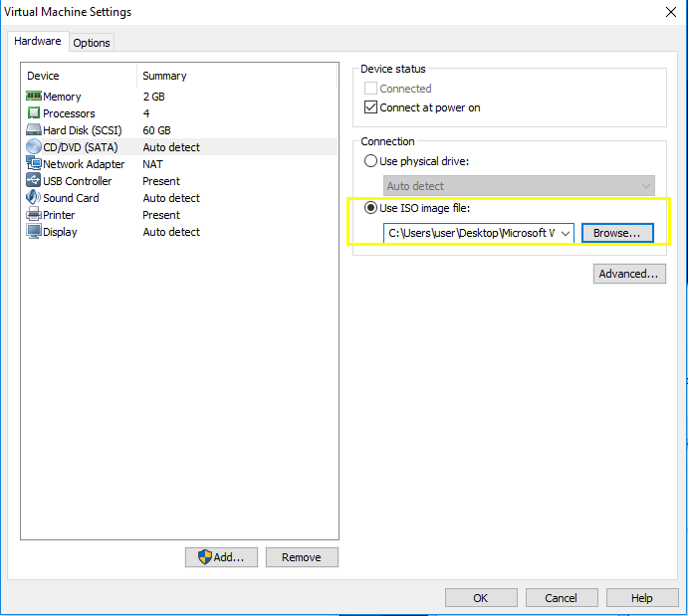Click the Sound Card speaker icon
The height and width of the screenshot is (616, 688).
point(34,197)
